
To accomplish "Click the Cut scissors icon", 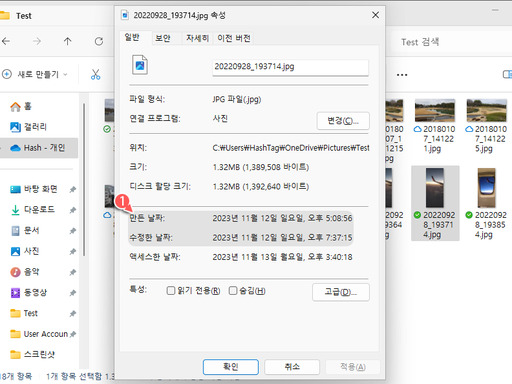I will click(x=95, y=74).
